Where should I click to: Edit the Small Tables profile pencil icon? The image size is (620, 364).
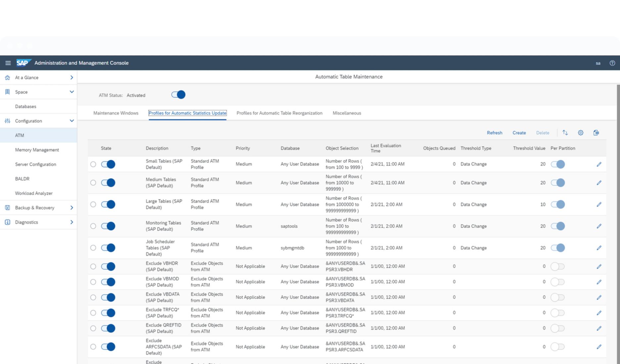[x=599, y=164]
